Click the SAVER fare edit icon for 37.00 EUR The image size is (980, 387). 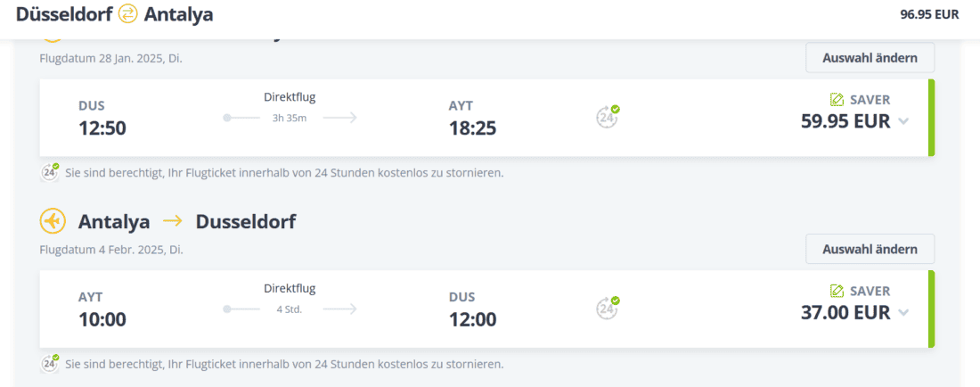[x=837, y=291]
